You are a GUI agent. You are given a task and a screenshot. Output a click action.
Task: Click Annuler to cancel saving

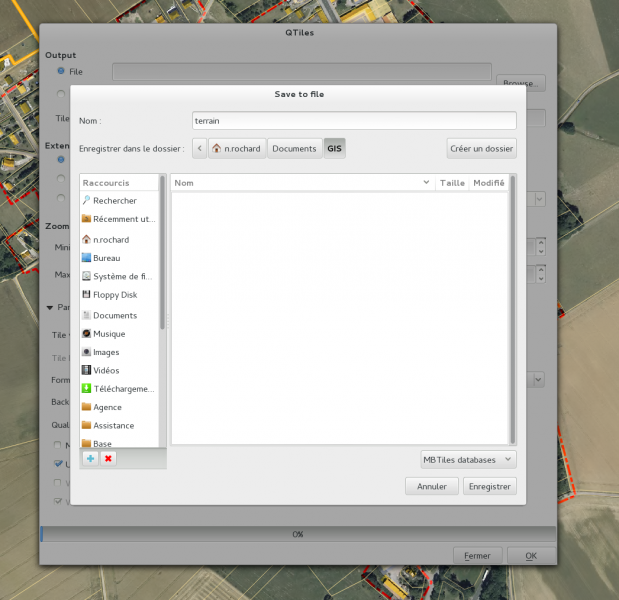pos(431,487)
